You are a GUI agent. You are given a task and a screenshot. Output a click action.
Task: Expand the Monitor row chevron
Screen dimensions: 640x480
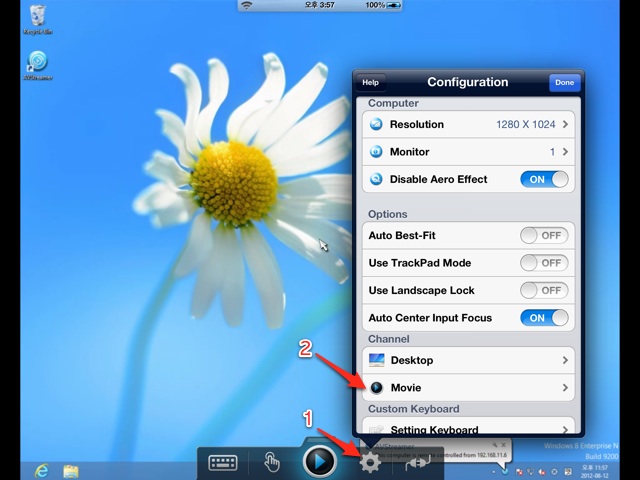pos(565,152)
